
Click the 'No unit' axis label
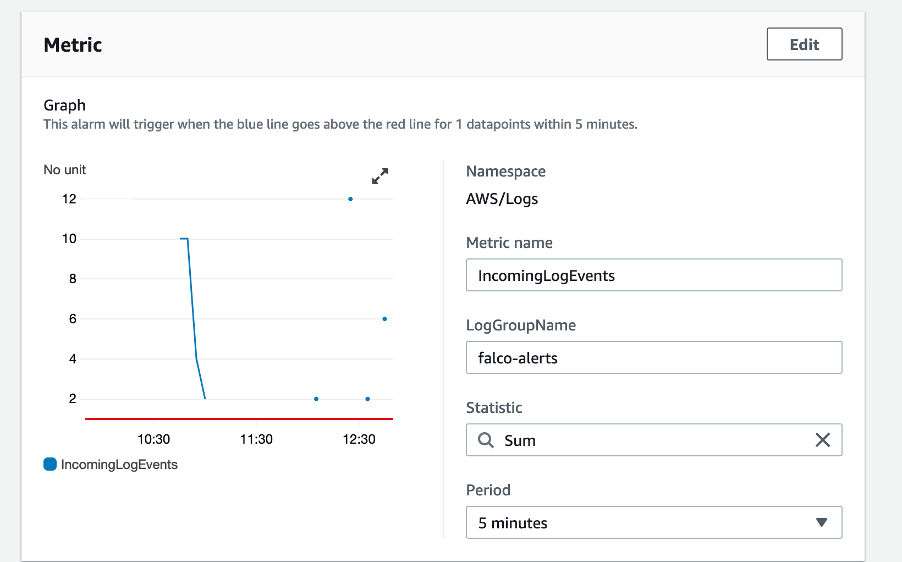tap(64, 170)
